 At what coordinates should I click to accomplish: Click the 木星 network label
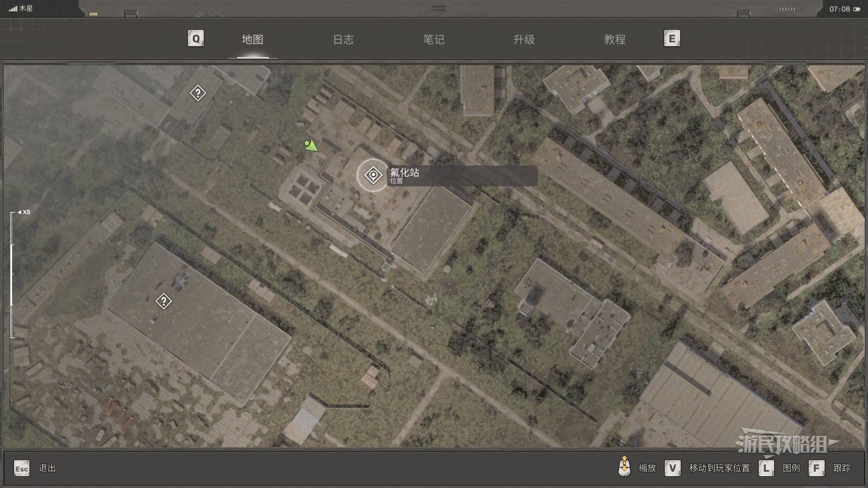click(26, 9)
